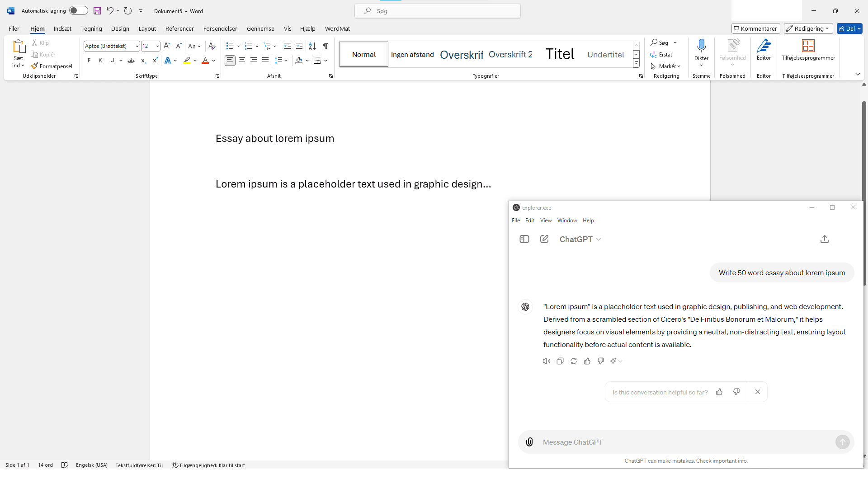Undo the last action

(110, 11)
